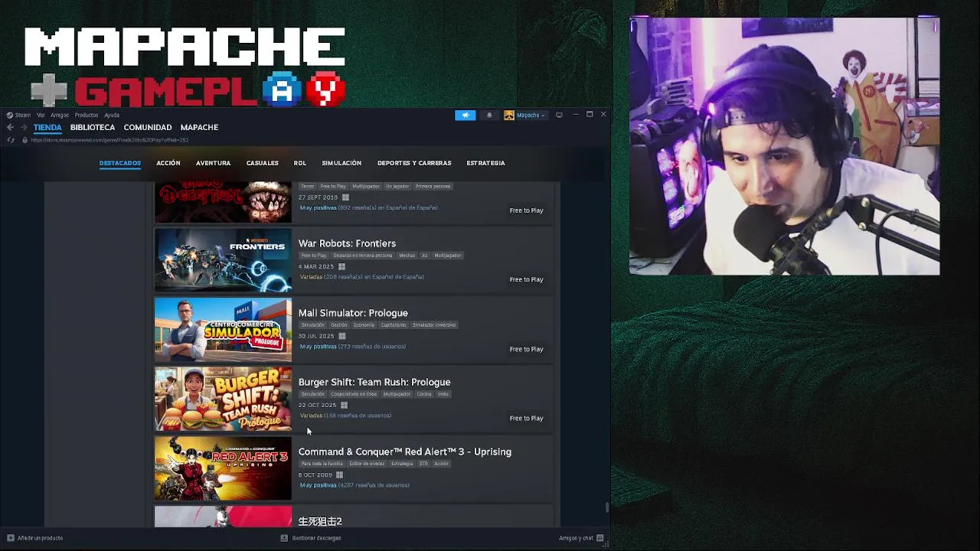This screenshot has width=980, height=551.
Task: Click the Windows icon beside 8 OCT 2009
Action: (339, 474)
